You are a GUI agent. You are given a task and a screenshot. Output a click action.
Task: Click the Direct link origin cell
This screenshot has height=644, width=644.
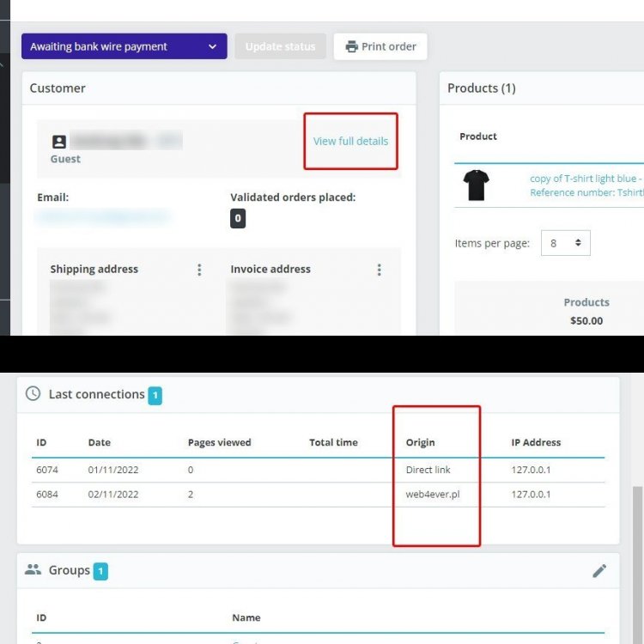428,470
